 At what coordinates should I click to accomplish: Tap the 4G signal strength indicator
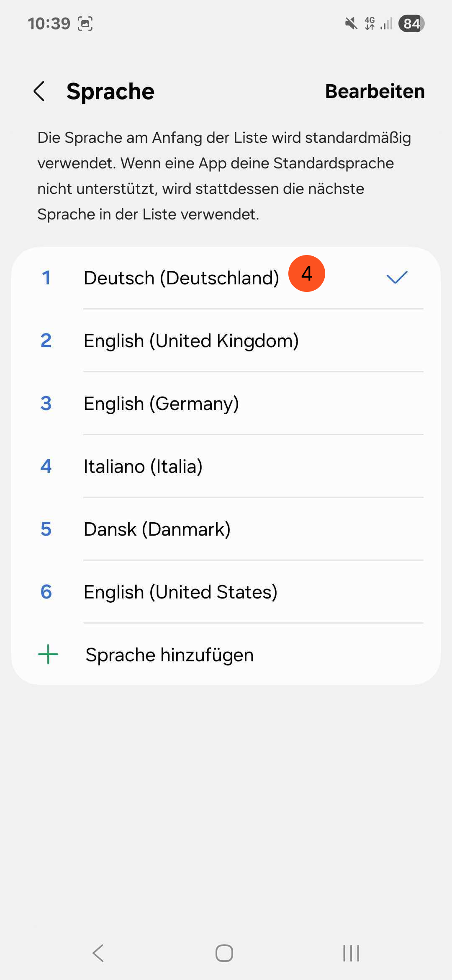coord(378,23)
